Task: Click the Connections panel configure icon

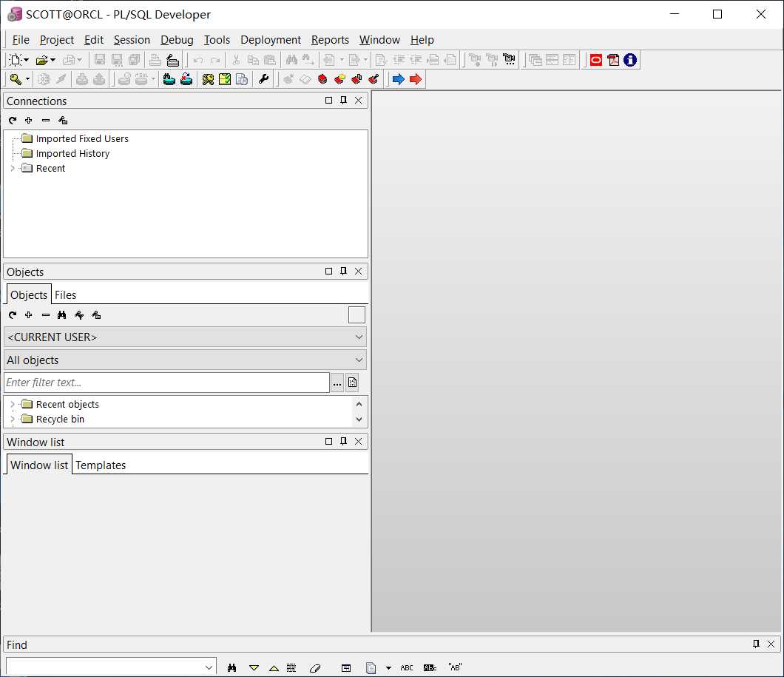Action: pyautogui.click(x=63, y=120)
